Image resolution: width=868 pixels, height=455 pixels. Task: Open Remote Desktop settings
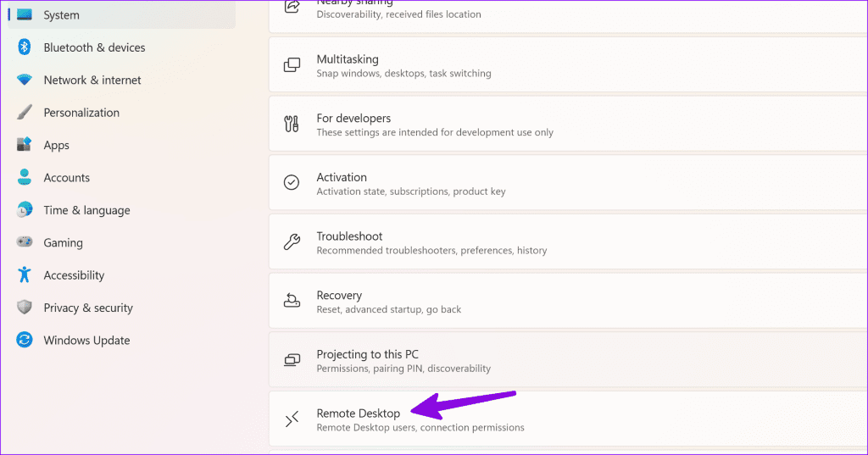tap(559, 419)
